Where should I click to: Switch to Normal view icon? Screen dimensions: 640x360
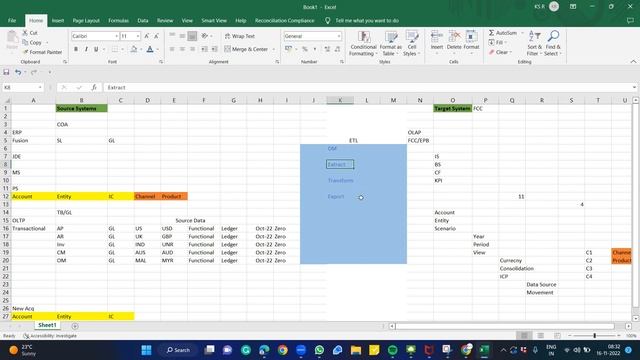[x=524, y=336]
